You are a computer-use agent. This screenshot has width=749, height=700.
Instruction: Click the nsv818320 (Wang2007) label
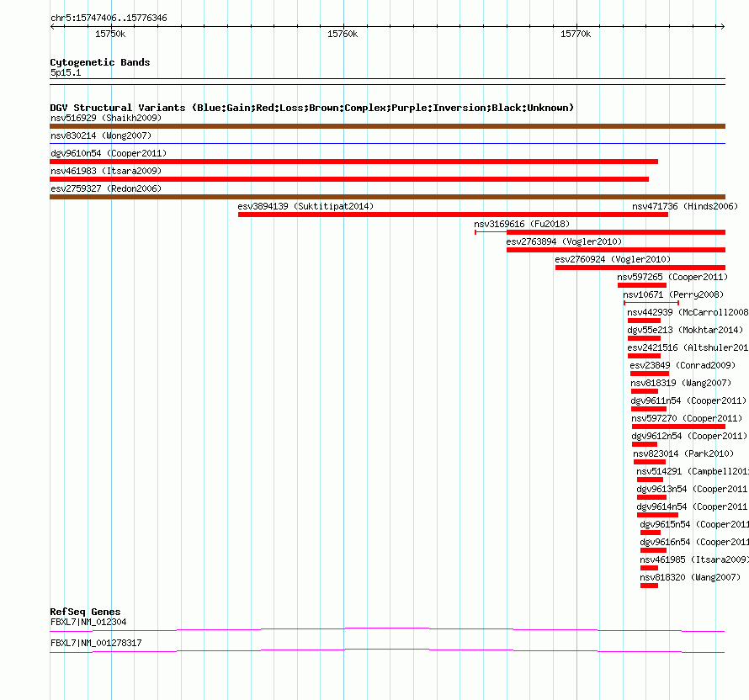690,577
